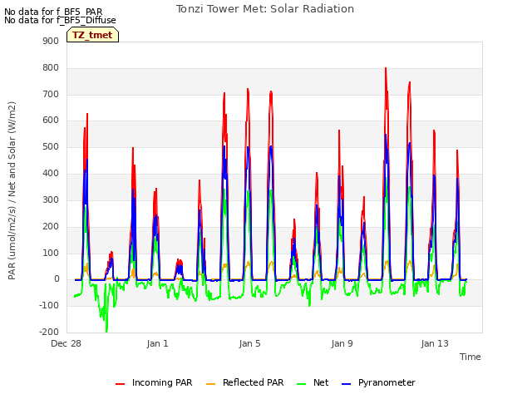This screenshot has height=399, width=532.
Task: Click the 800 y-axis tick label
Action: pos(51,67)
